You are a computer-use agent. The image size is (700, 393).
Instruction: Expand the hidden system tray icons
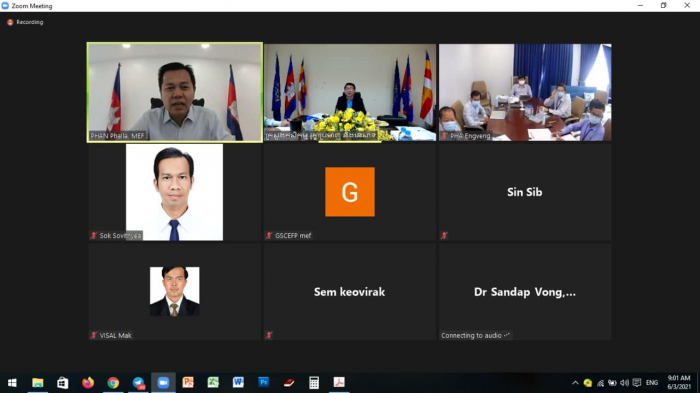click(575, 383)
